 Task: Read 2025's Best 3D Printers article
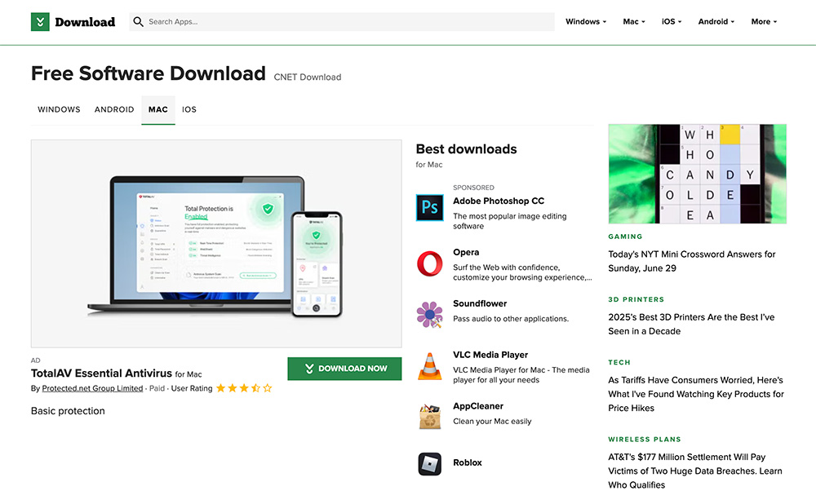click(691, 324)
